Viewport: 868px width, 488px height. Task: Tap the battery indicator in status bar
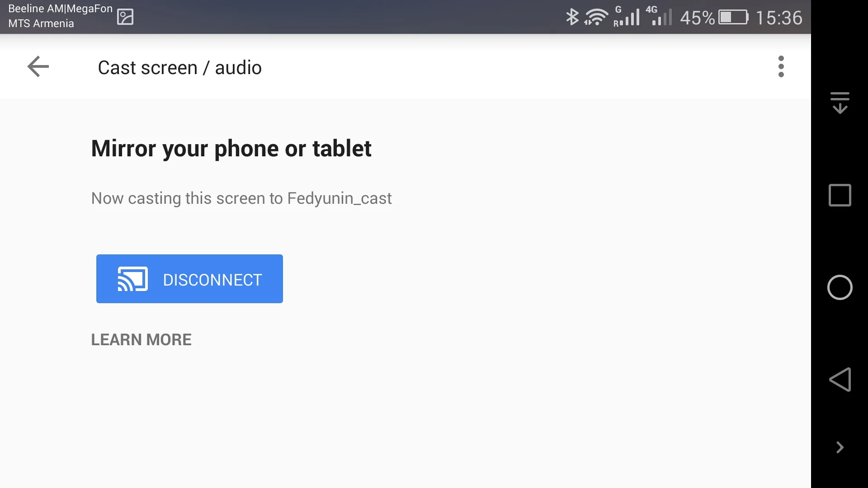pyautogui.click(x=734, y=17)
